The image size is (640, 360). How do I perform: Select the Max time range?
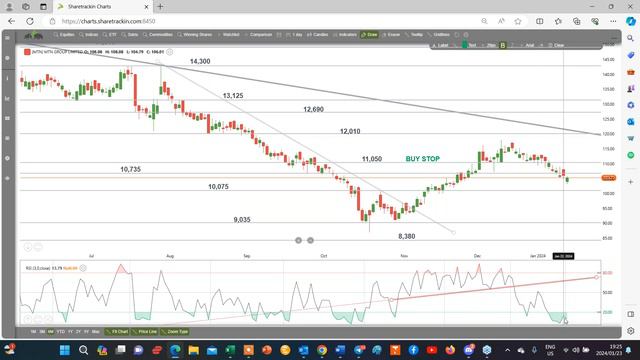[x=96, y=332]
